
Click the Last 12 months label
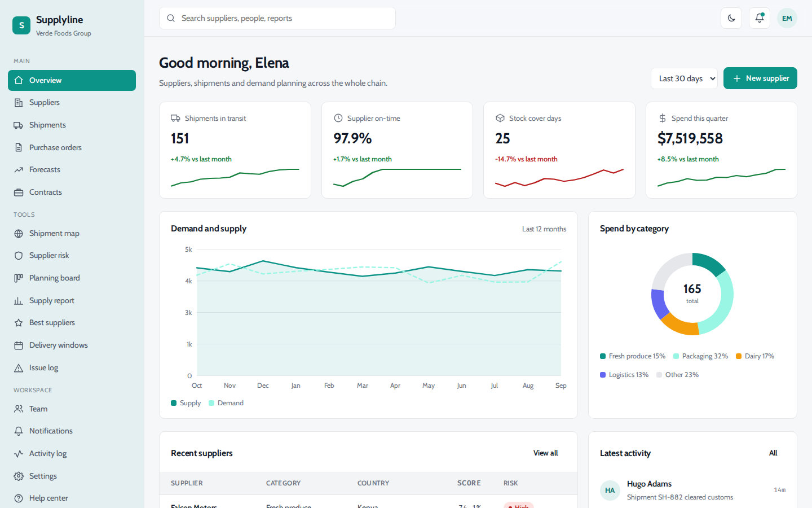544,229
